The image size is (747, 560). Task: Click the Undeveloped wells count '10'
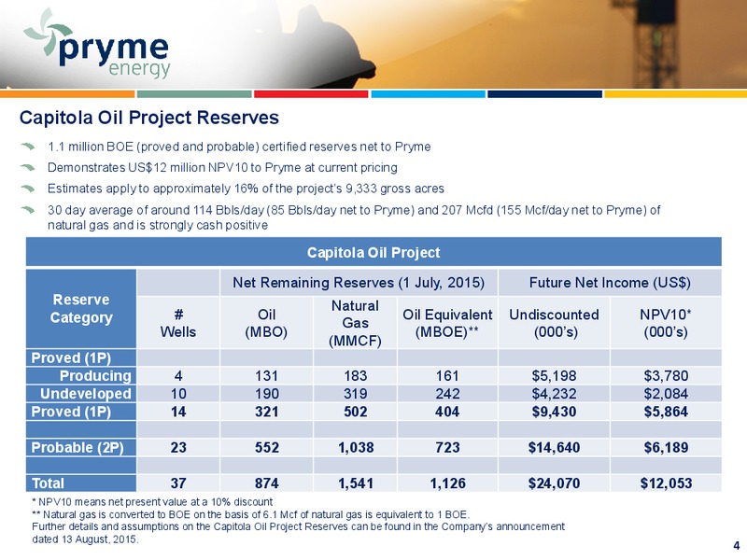178,394
